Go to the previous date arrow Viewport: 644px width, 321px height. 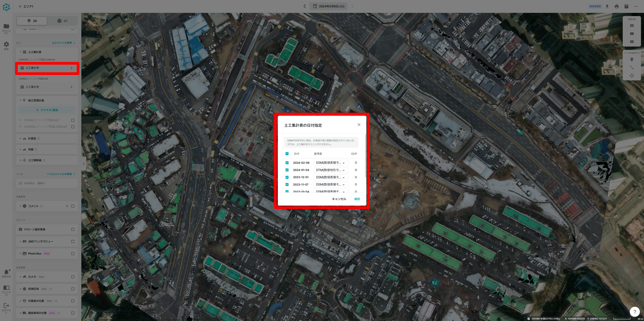point(304,6)
